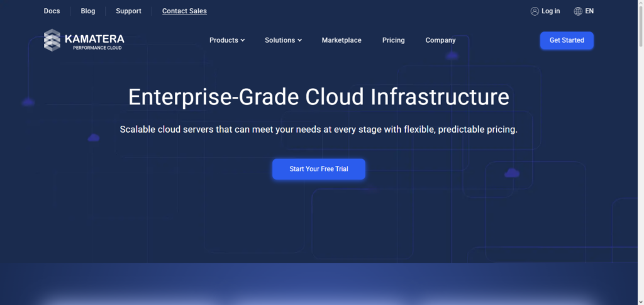
Task: Expand the Products dropdown chevron
Action: click(243, 40)
